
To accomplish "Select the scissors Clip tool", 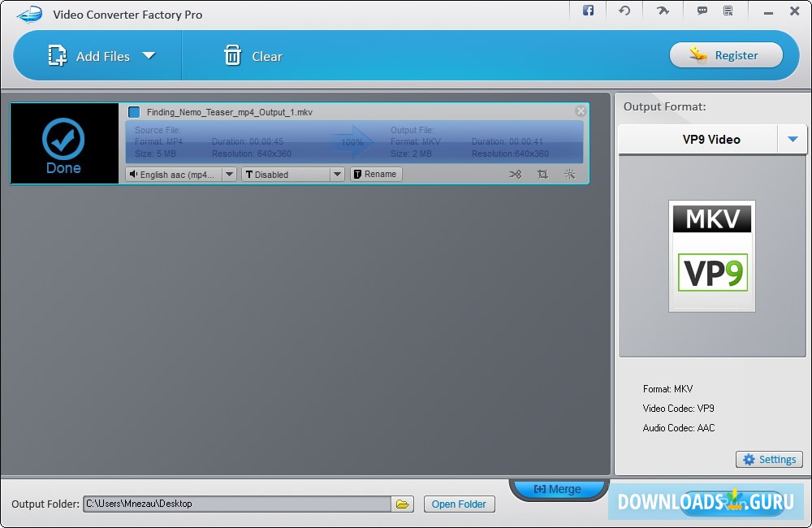I will coord(516,174).
